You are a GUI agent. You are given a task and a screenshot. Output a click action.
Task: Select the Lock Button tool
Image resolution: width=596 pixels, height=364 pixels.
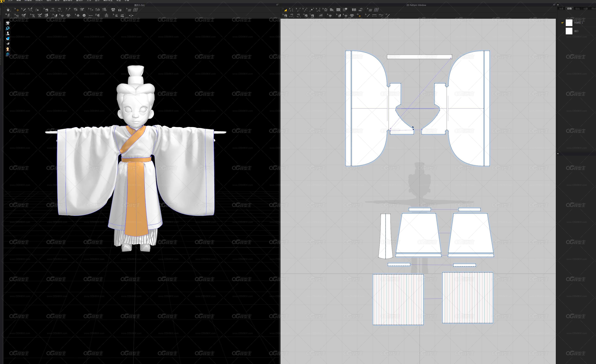pyautogui.click(x=98, y=15)
